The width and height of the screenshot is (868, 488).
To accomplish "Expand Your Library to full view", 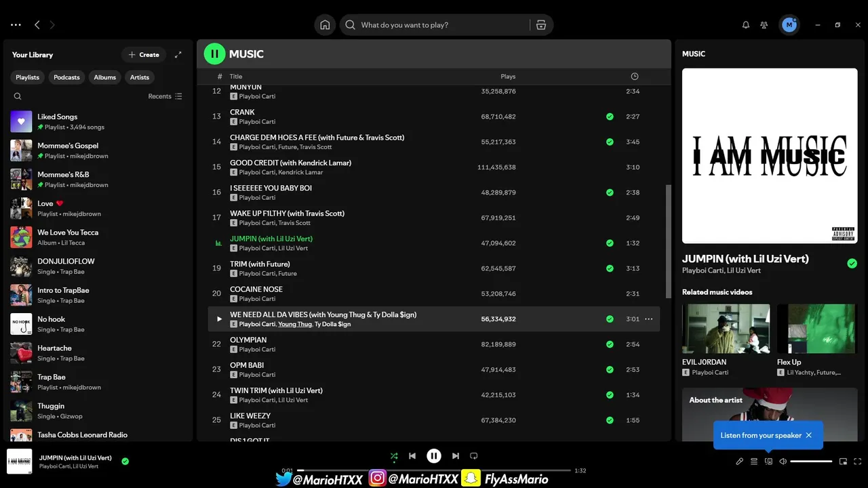I will pos(178,55).
